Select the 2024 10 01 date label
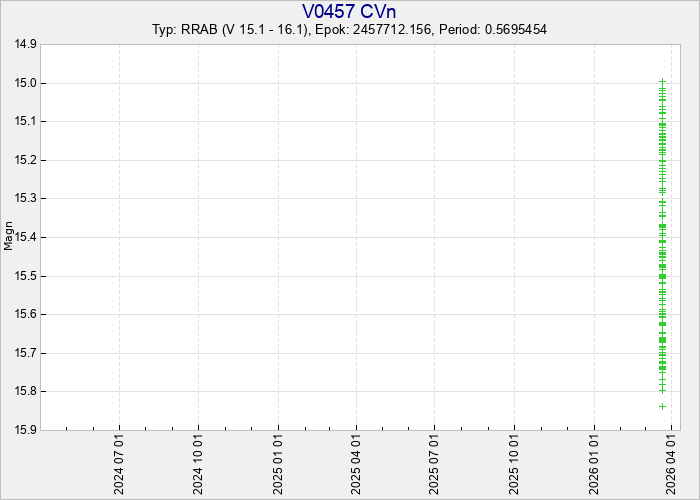This screenshot has height=500, width=700. pyautogui.click(x=199, y=464)
